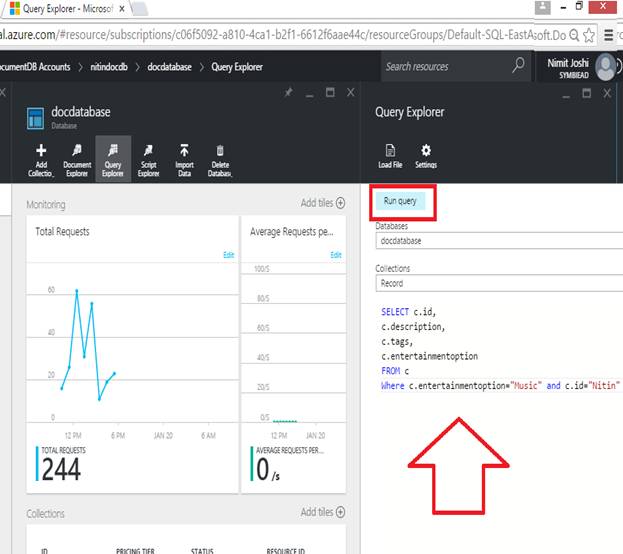Open the Collections dropdown showing Record
Image resolution: width=623 pixels, height=554 pixels.
click(499, 283)
